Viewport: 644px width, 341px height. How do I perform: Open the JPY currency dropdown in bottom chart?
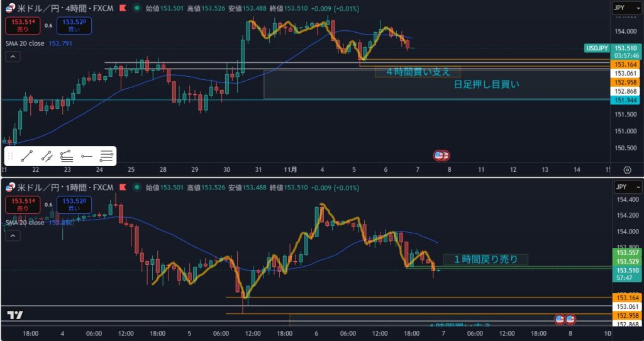pos(626,187)
